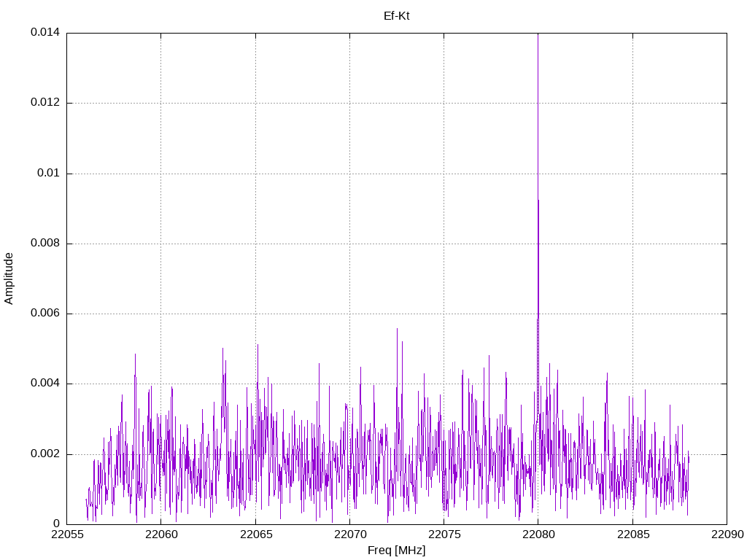Click the plot title Ef-Kt
Screen dimensions: 747x560
(396, 15)
